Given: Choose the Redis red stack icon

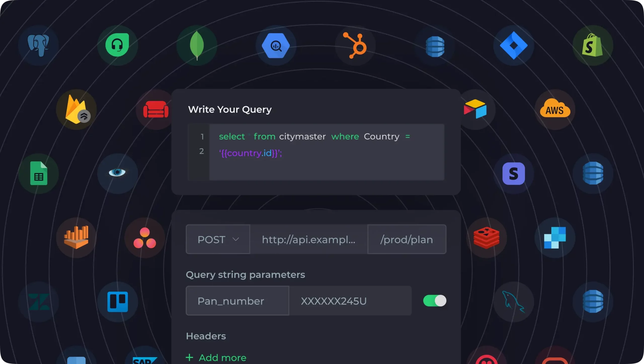Looking at the screenshot, I should coord(486,238).
